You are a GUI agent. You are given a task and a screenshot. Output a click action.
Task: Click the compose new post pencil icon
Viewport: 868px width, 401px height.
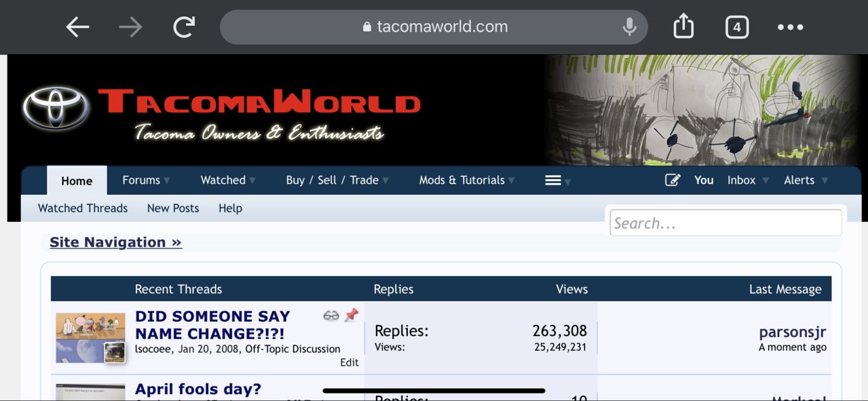tap(673, 180)
